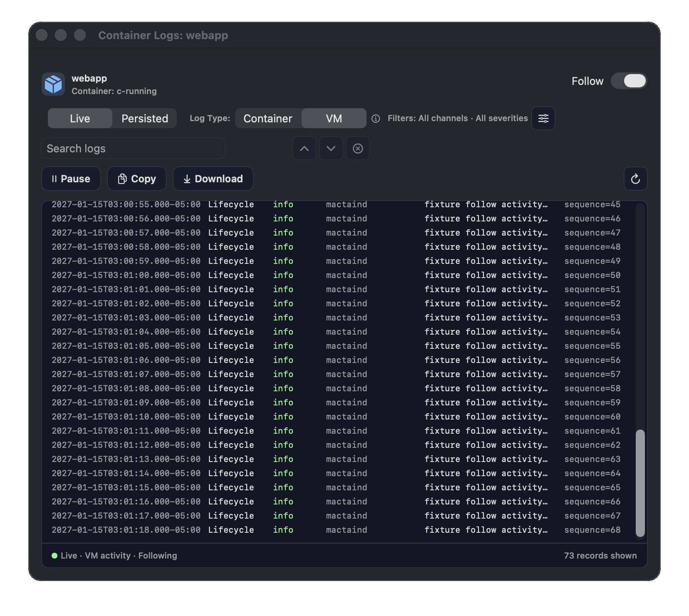Viewport: 689px width, 616px height.
Task: Clear the log search with x icon
Action: pos(358,149)
